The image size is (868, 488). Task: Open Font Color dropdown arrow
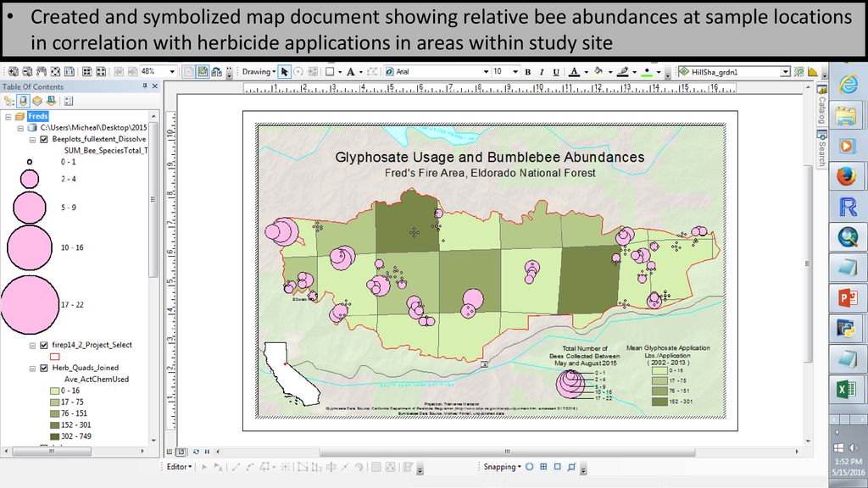[x=587, y=73]
